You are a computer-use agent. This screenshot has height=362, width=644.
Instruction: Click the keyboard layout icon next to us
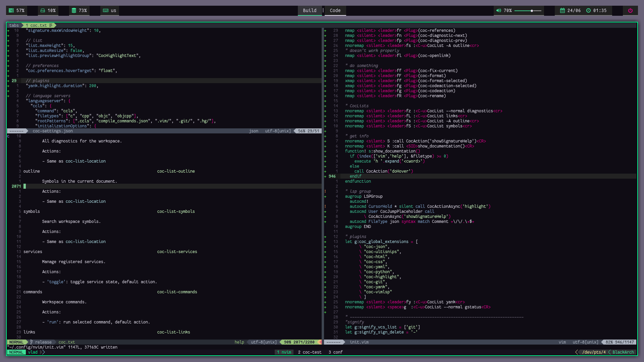pyautogui.click(x=106, y=10)
